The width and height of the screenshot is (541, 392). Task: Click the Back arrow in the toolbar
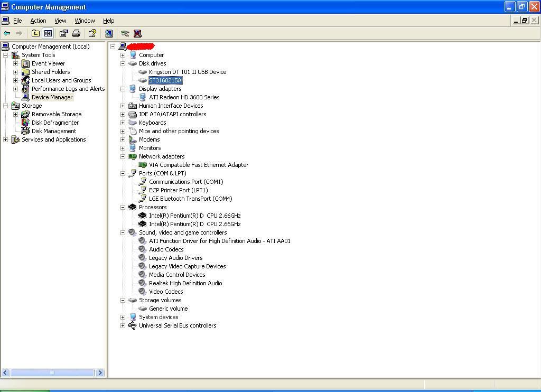pyautogui.click(x=7, y=33)
